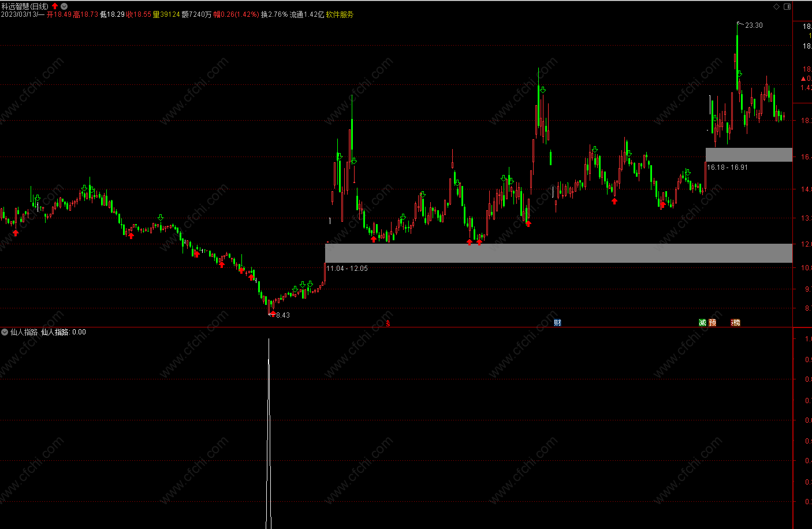Open the 财 financial report marker
The width and height of the screenshot is (812, 529).
pos(557,322)
